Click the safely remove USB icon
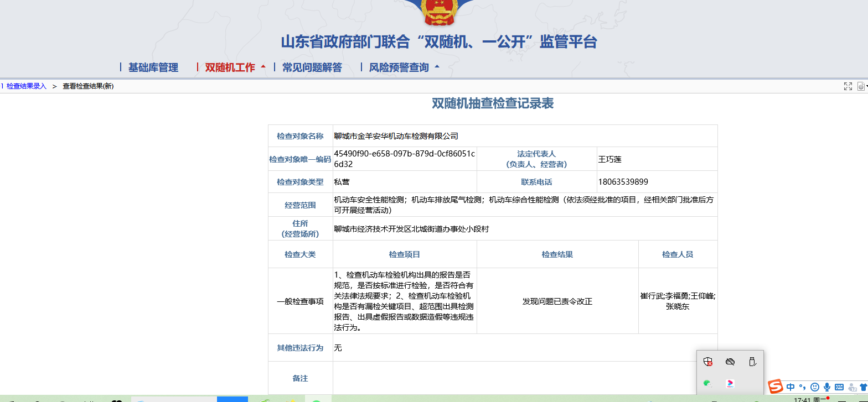Screen dimensions: 868x402 (752, 362)
